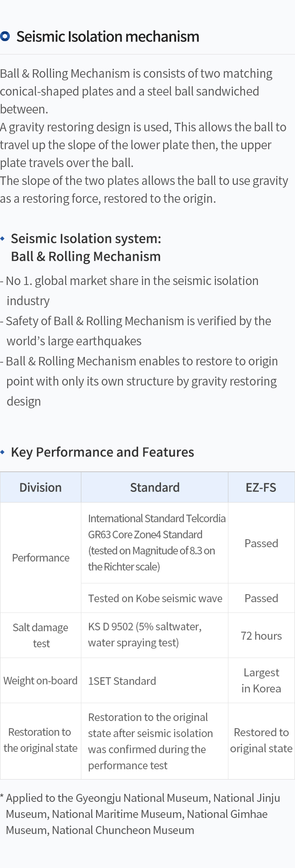The image size is (295, 868).
Task: Click the KS D 9502 saltwater standard cell
Action: 155,635
